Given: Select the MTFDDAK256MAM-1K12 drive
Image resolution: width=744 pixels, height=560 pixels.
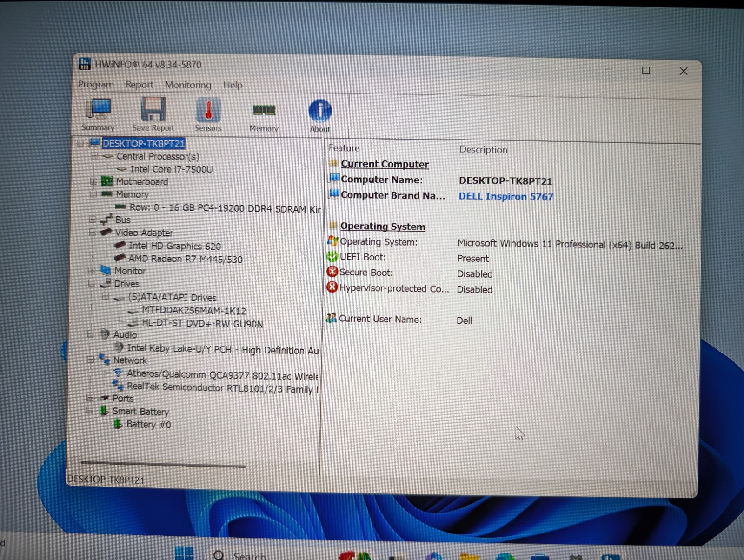Looking at the screenshot, I should point(194,310).
